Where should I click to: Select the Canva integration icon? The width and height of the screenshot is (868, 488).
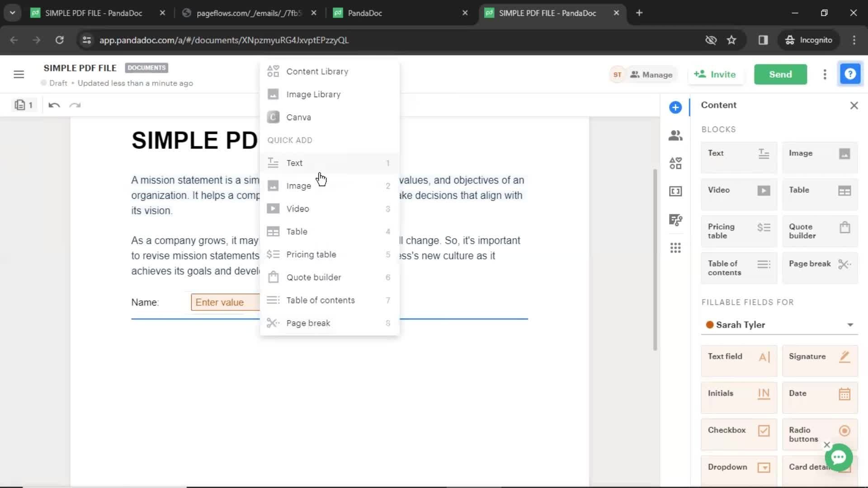[x=273, y=117]
